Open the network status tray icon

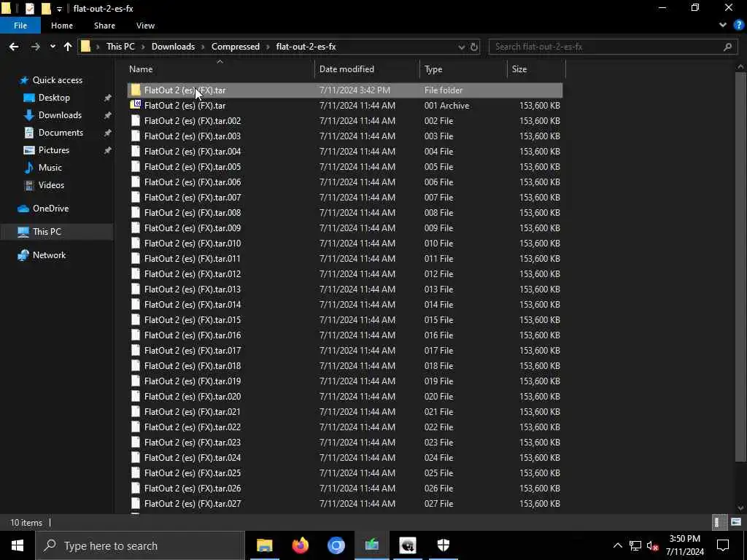(x=635, y=545)
